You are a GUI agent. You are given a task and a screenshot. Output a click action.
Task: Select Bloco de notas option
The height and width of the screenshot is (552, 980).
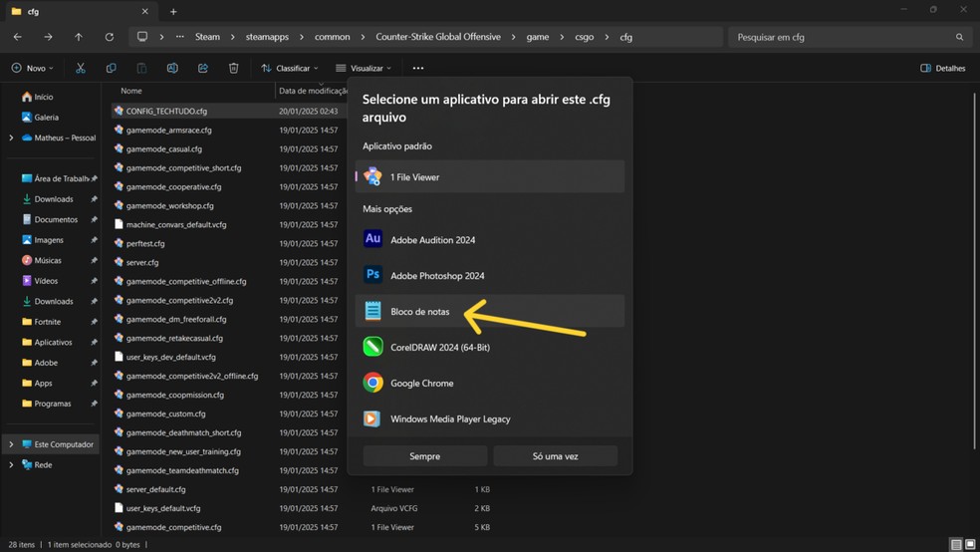click(x=419, y=312)
